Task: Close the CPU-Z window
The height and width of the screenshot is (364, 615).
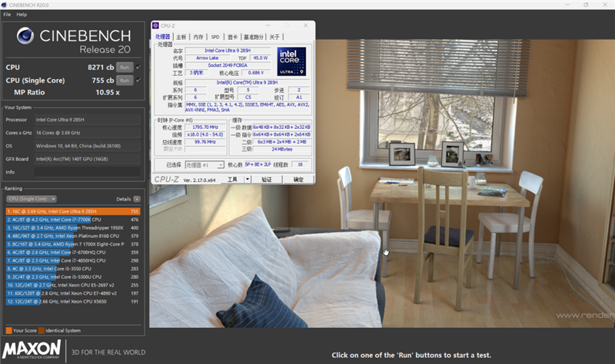Action: 305,25
